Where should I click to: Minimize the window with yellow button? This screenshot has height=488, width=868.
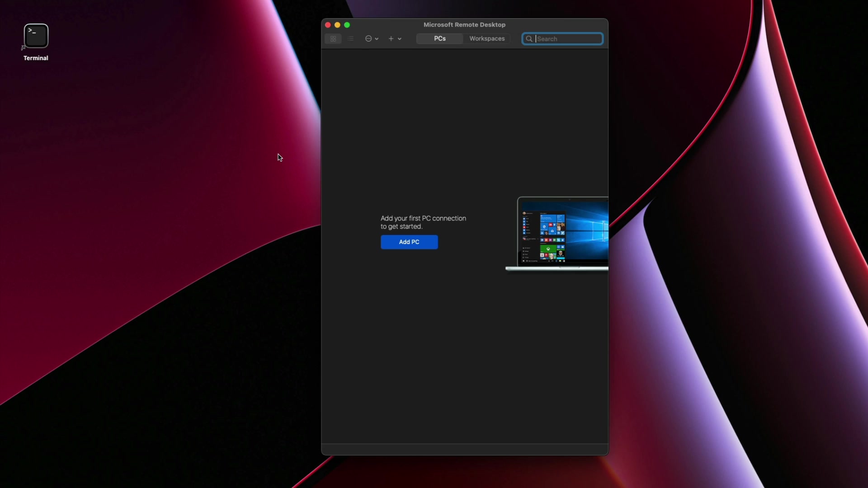coord(337,25)
